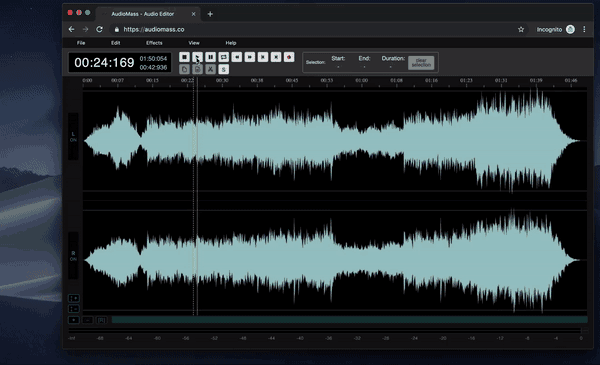Click the Incognito profile icon

570,29
